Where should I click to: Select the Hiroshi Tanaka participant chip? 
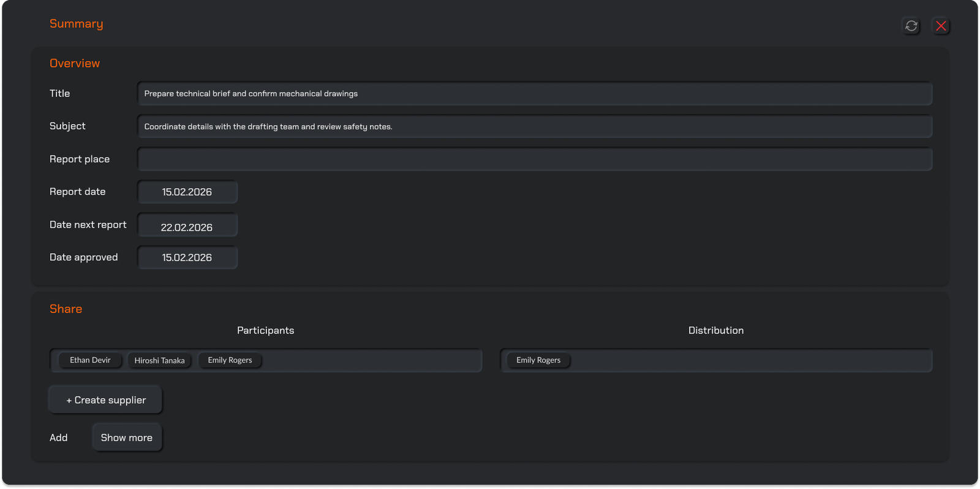(x=159, y=360)
